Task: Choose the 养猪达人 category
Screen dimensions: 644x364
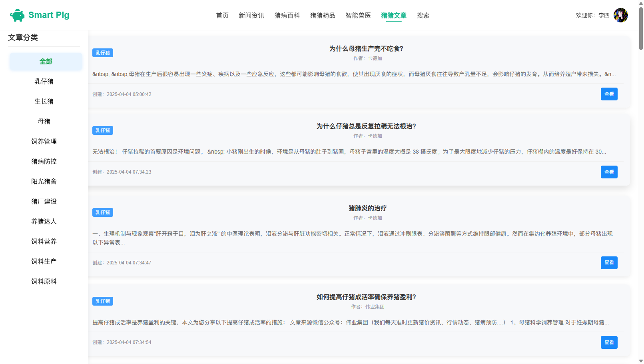Action: (44, 222)
